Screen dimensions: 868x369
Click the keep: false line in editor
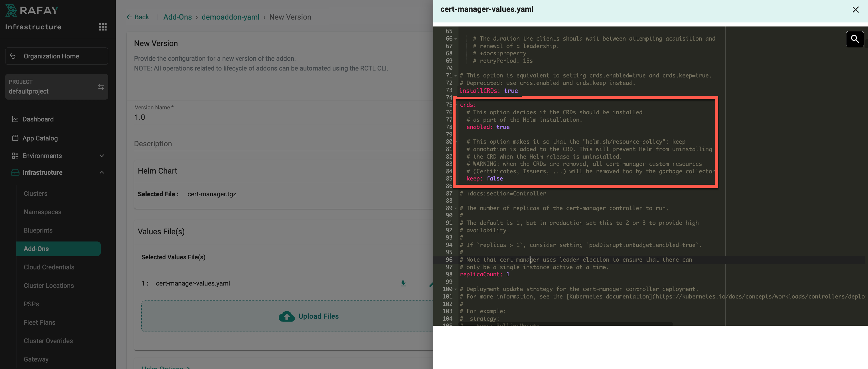click(x=485, y=179)
